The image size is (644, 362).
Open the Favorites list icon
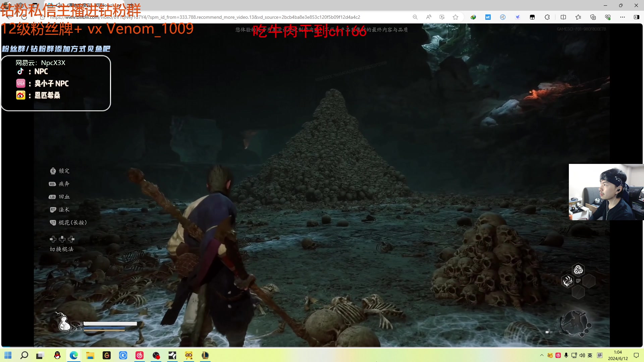click(x=578, y=17)
